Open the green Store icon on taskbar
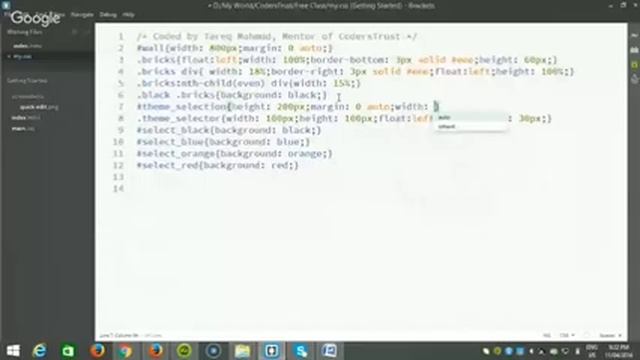Viewport: 640px width, 360px height. (x=68, y=351)
